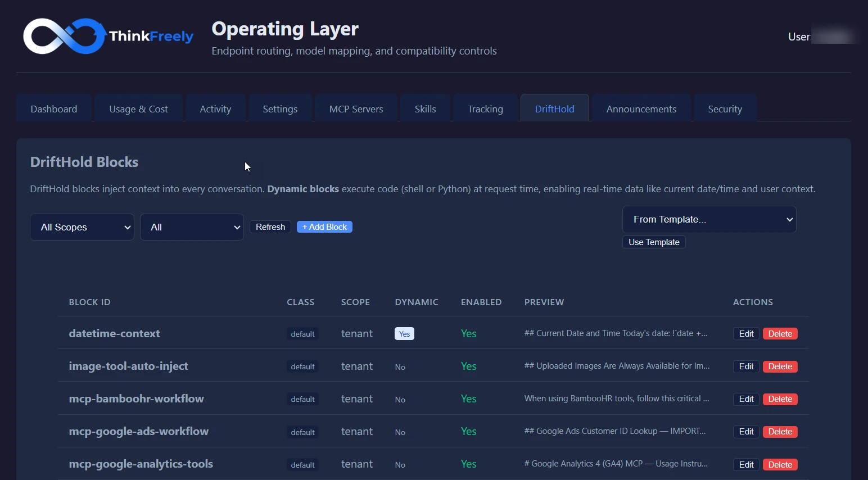
Task: Click the Enabled Yes value for datetime-context
Action: [468, 333]
